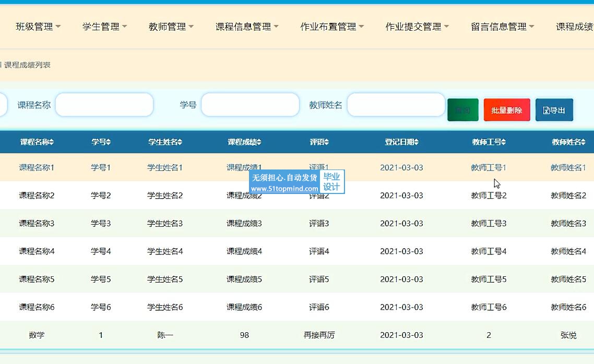The image size is (594, 364).
Task: Open the 留言信息管理 menu
Action: click(x=502, y=27)
